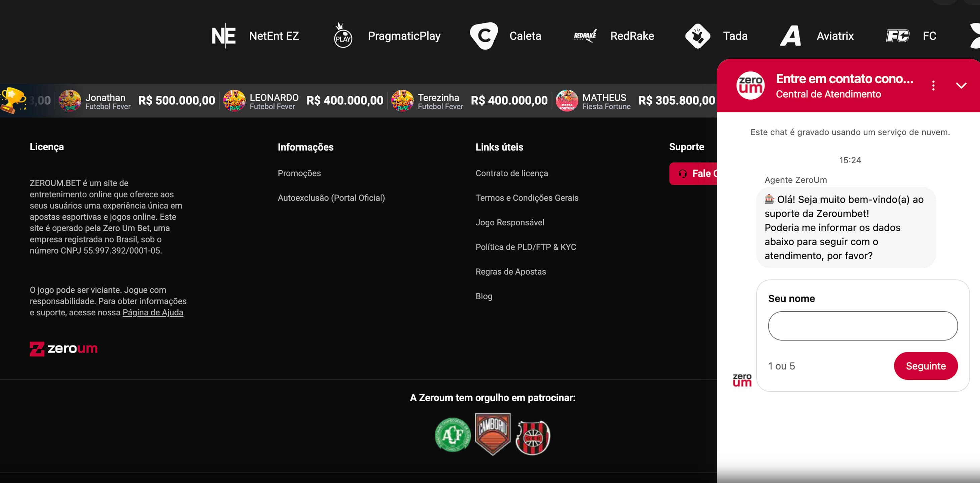Viewport: 980px width, 483px height.
Task: Open Contrato de licença link
Action: [512, 173]
